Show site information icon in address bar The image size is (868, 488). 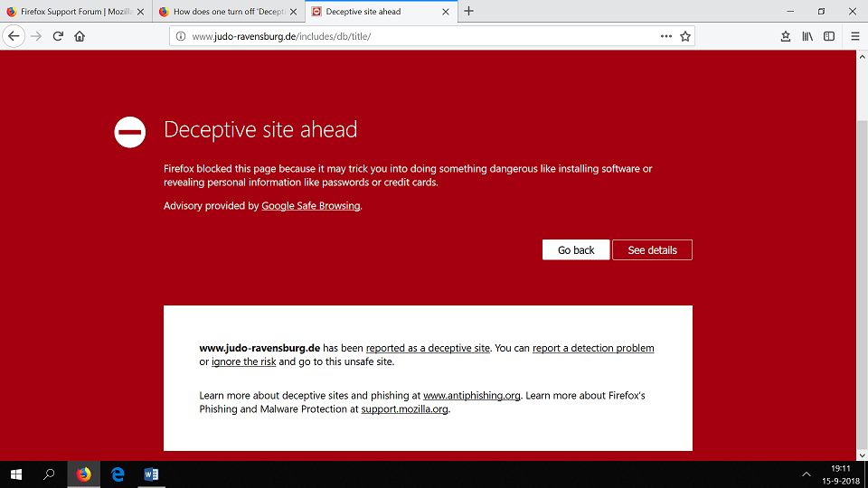coord(181,36)
